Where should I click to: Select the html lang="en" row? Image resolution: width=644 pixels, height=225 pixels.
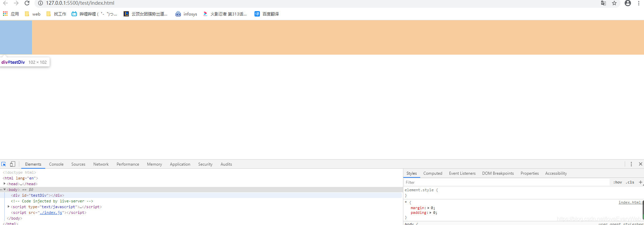pyautogui.click(x=201, y=178)
